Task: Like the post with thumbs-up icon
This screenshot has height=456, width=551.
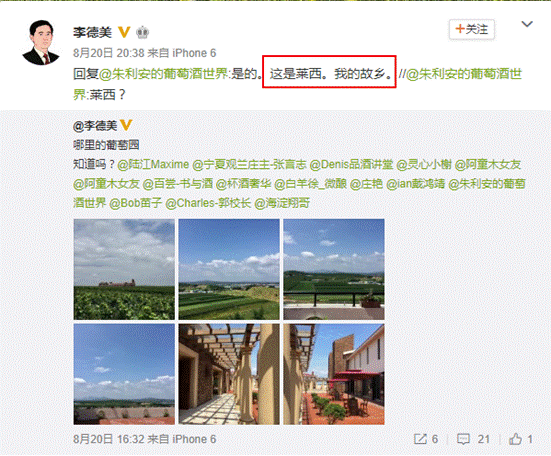Action: click(x=521, y=439)
